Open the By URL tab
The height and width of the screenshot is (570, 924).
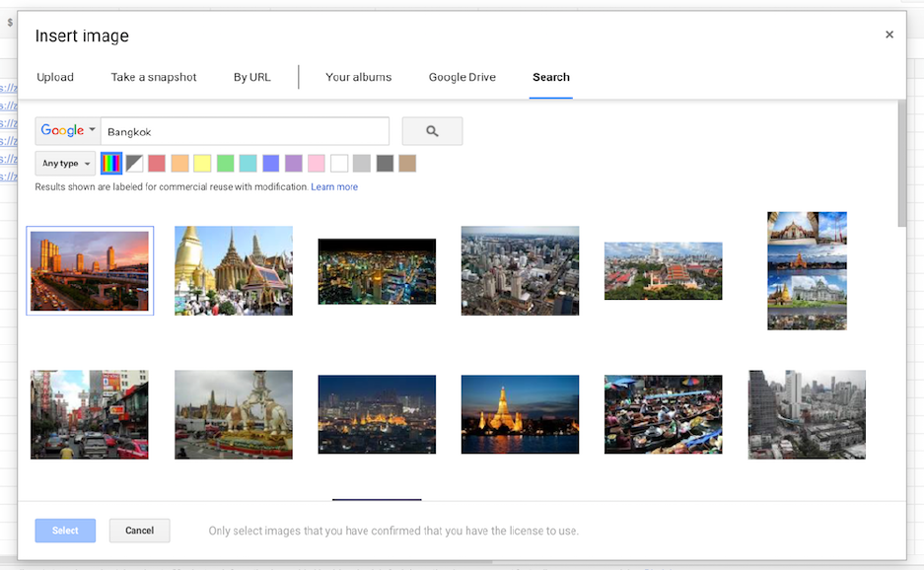pyautogui.click(x=251, y=77)
